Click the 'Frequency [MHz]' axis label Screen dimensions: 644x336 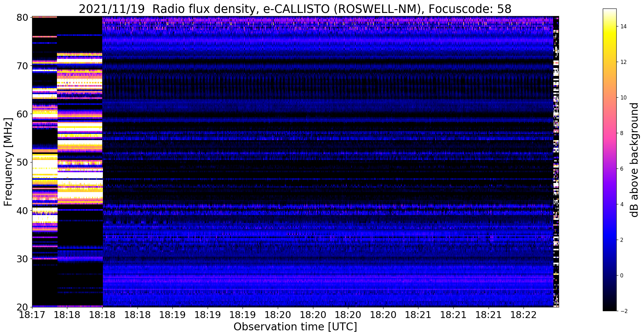8,162
